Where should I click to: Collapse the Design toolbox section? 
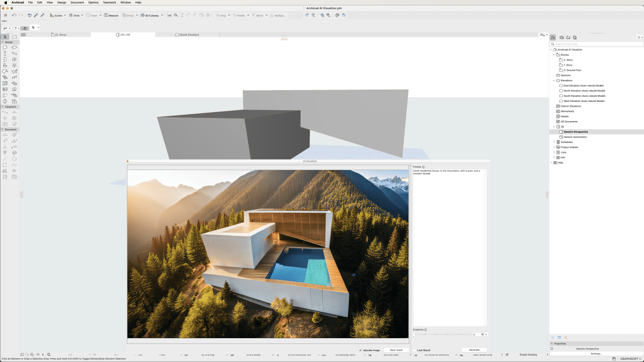click(x=3, y=42)
